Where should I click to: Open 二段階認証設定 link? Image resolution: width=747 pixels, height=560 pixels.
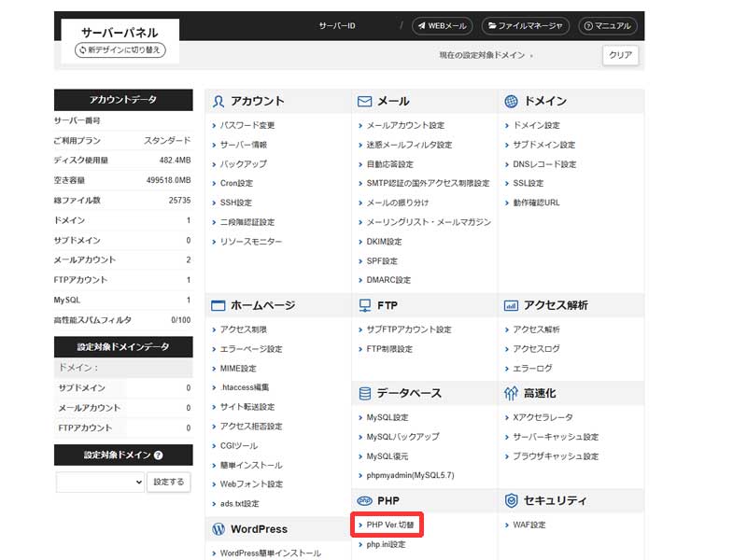[x=247, y=222]
